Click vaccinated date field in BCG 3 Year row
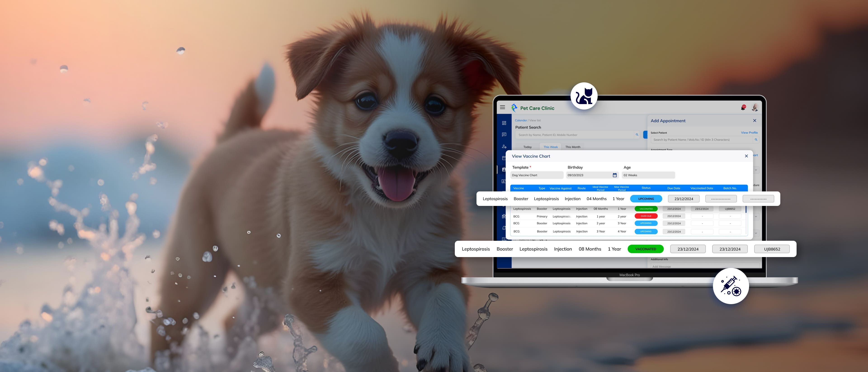This screenshot has height=372, width=868. pyautogui.click(x=702, y=232)
